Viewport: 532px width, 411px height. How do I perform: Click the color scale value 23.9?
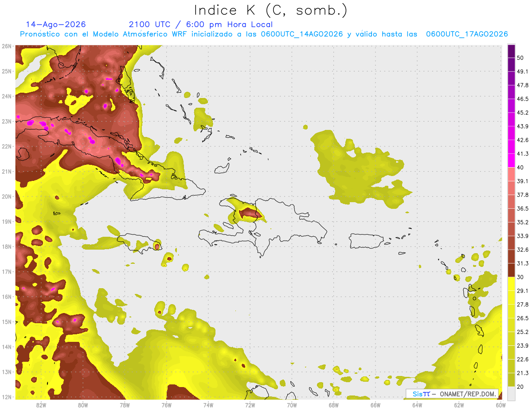tap(523, 346)
